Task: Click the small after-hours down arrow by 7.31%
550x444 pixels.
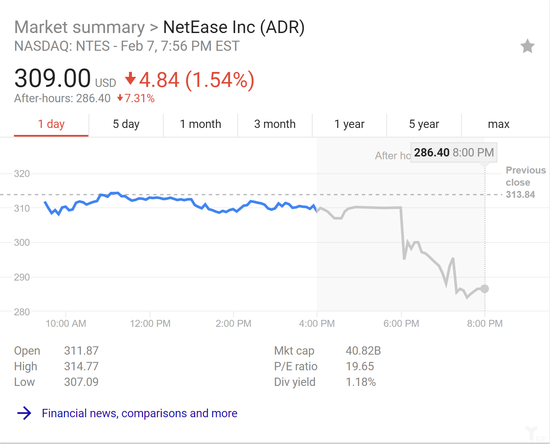Action: pyautogui.click(x=120, y=98)
